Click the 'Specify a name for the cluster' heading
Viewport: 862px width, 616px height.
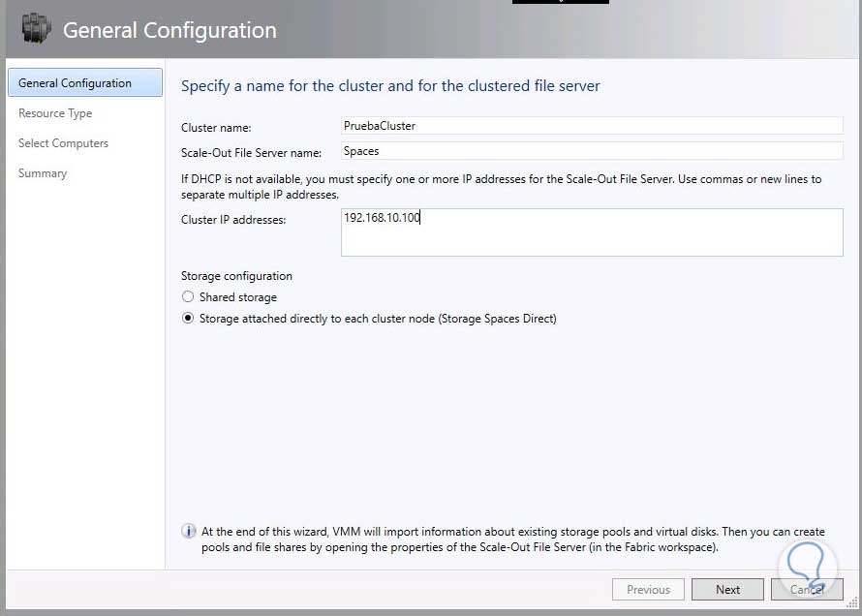click(390, 86)
